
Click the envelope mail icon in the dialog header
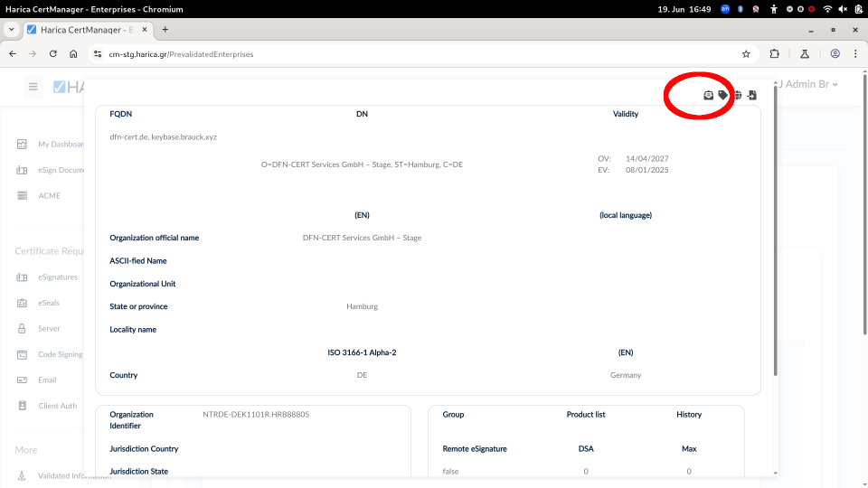coord(708,95)
